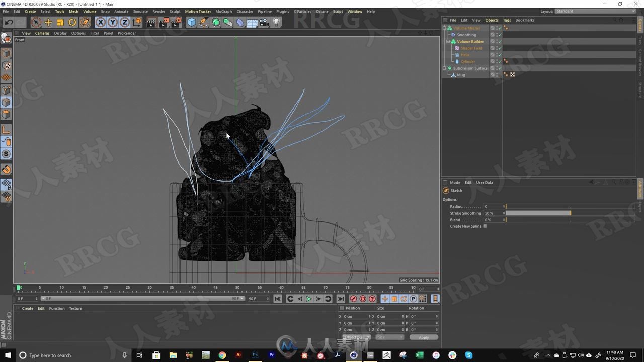Switch to Texture mode checker icon

[6, 66]
